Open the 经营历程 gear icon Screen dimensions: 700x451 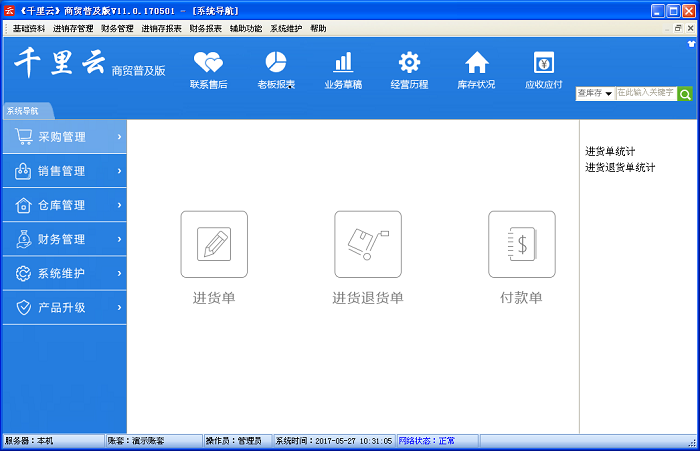[409, 63]
